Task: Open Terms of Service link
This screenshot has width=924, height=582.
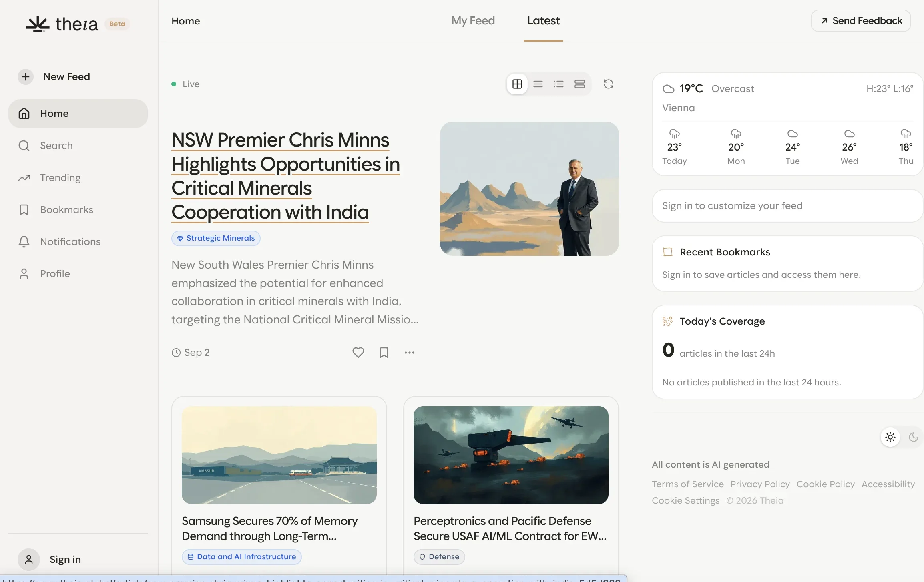Action: coord(688,484)
